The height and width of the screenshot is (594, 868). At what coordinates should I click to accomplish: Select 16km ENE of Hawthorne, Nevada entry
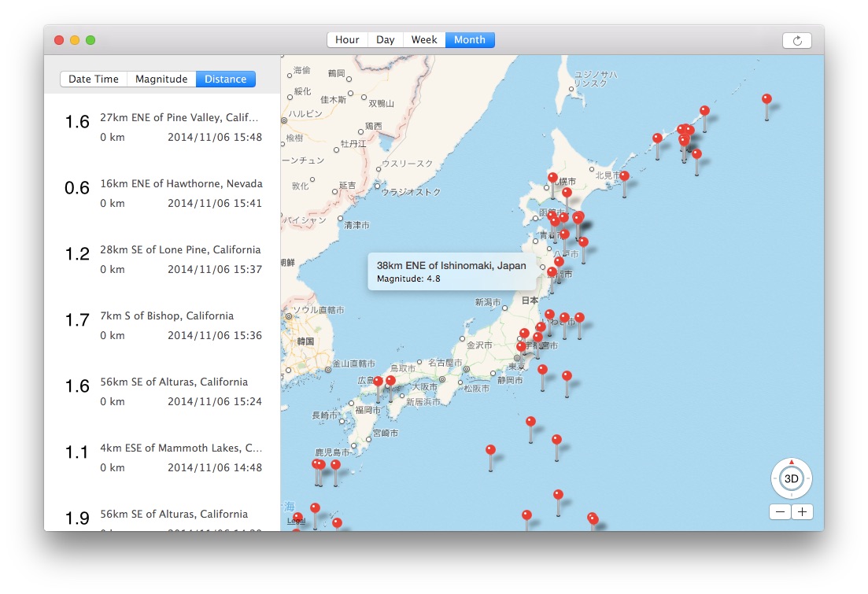click(x=162, y=194)
